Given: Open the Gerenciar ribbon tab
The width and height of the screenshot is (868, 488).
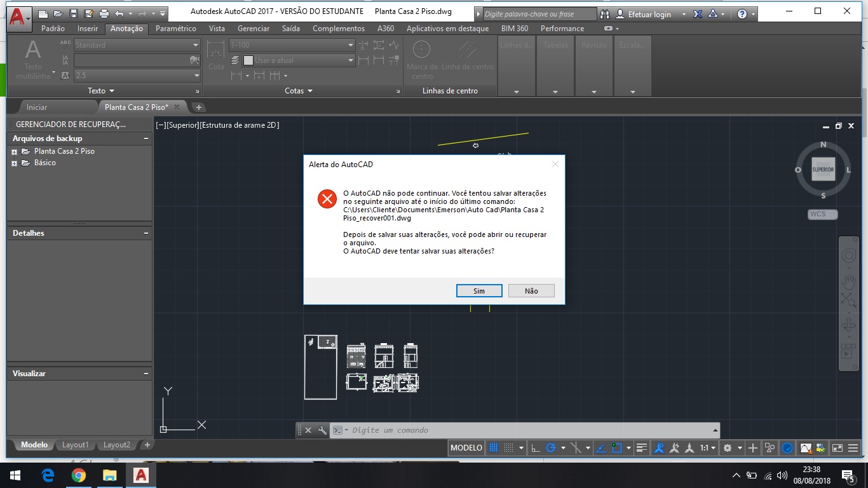Looking at the screenshot, I should 254,29.
